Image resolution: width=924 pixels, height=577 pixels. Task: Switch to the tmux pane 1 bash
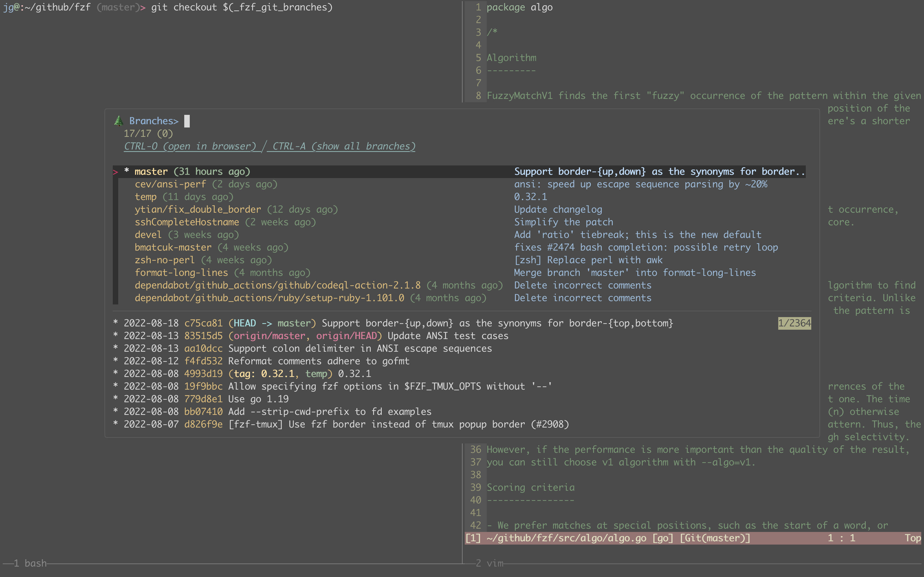30,563
